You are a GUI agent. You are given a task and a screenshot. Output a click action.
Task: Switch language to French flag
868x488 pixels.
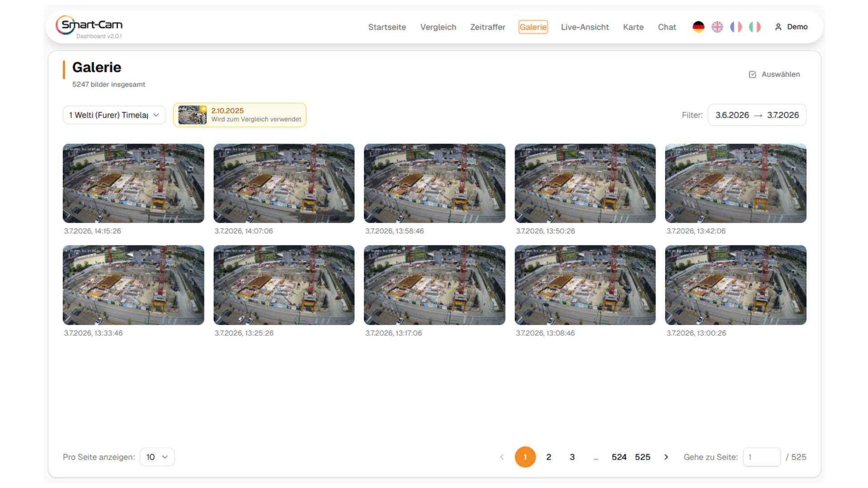tap(736, 27)
